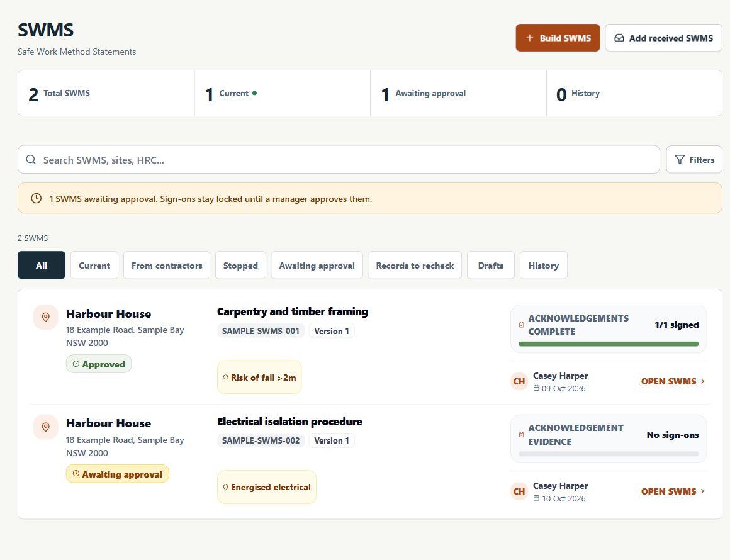Open SWMS for Carpentry and timber framing
Image resolution: width=730 pixels, height=560 pixels.
673,381
